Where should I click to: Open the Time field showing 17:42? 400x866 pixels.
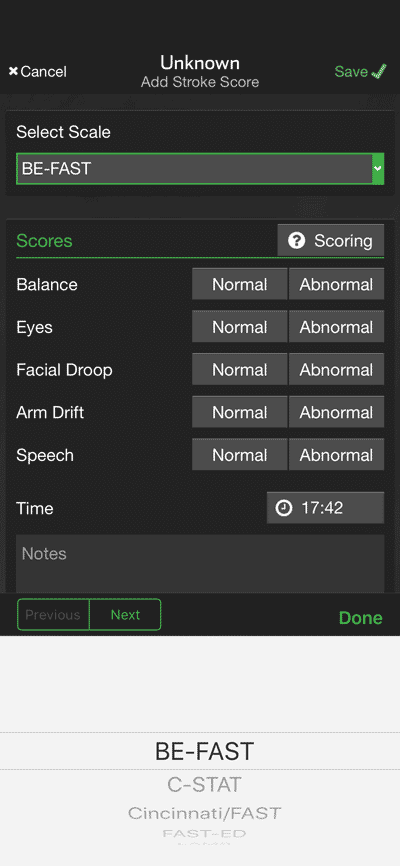325,508
